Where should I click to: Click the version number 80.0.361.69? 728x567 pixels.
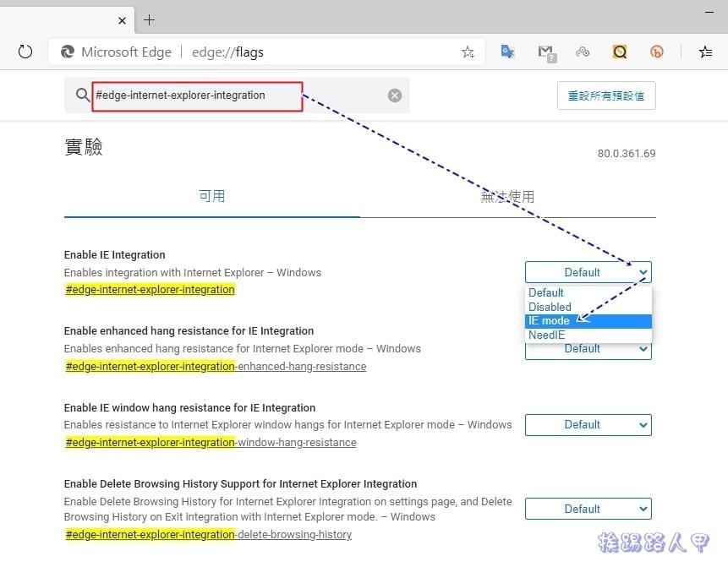pyautogui.click(x=627, y=154)
